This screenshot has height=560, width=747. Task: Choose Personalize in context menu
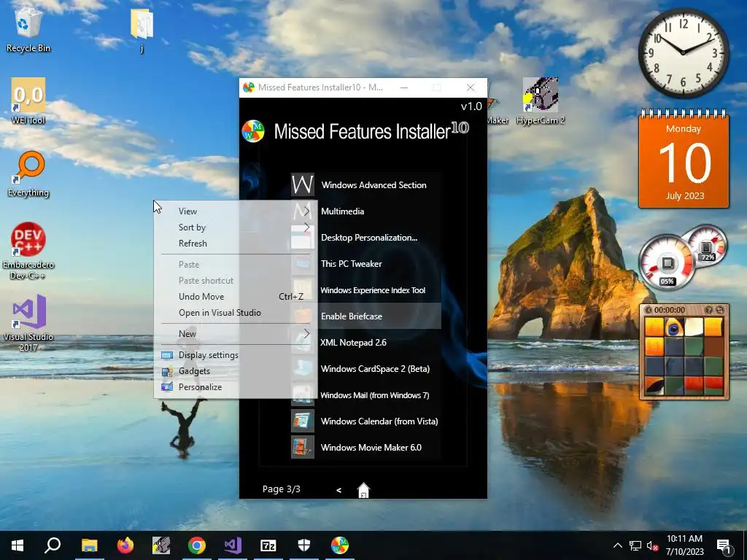tap(236, 386)
